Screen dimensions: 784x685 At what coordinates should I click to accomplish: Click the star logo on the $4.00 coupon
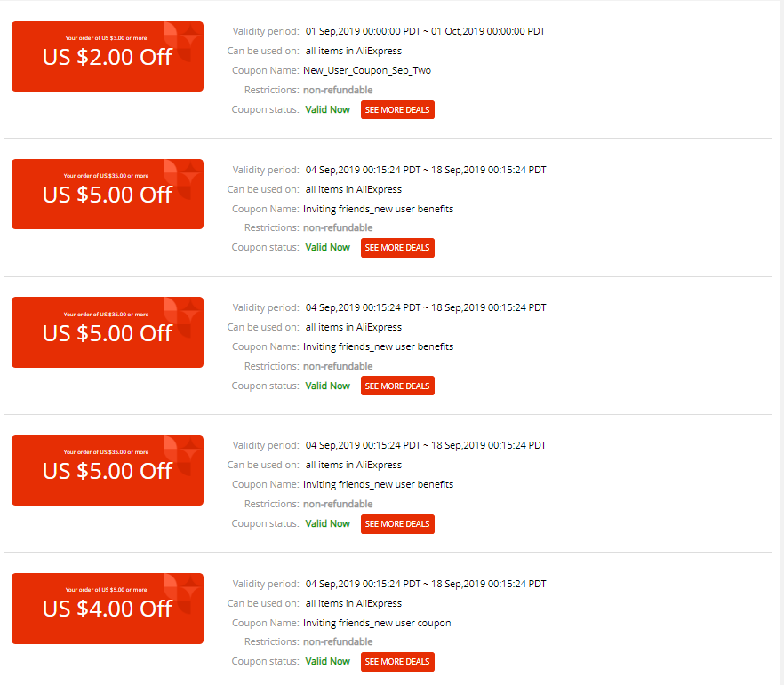point(183,593)
